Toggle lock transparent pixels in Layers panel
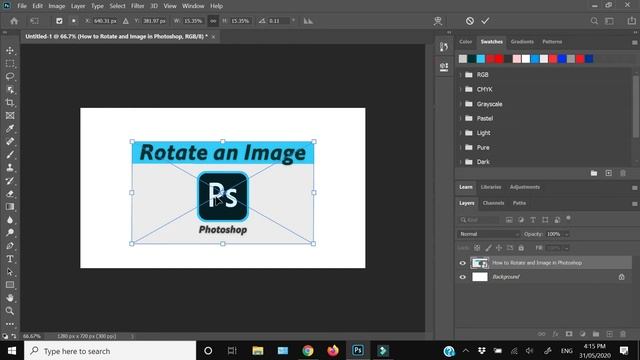This screenshot has width=640, height=360. (x=477, y=248)
